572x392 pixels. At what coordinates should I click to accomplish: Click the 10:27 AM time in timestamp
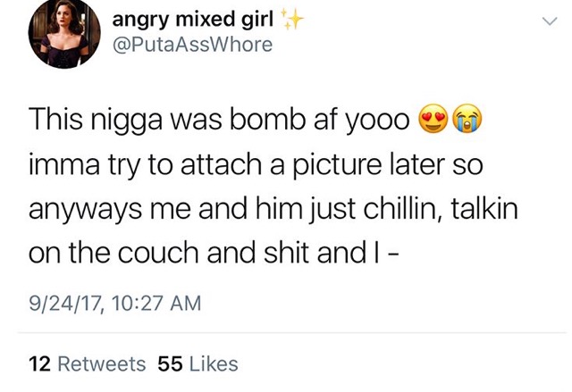[156, 304]
